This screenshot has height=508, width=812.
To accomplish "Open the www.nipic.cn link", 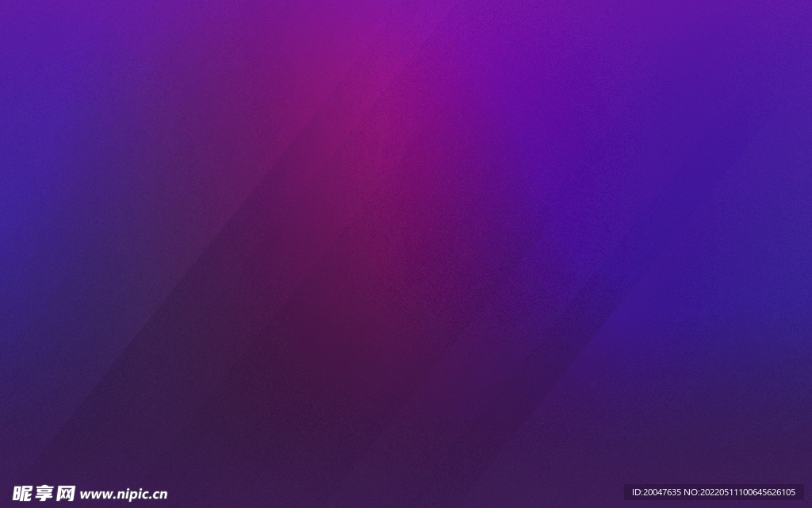I will tap(124, 495).
